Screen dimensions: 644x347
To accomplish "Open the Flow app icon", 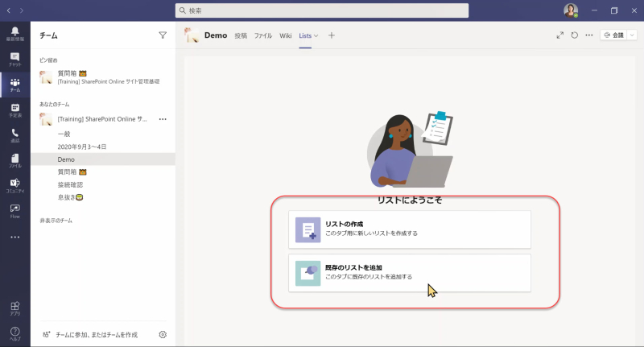I will [14, 211].
